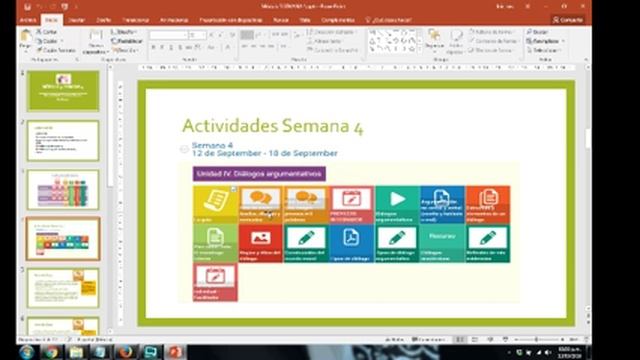The height and width of the screenshot is (360, 640).
Task: Open the Contorno de forma dropdown
Action: pos(493,41)
